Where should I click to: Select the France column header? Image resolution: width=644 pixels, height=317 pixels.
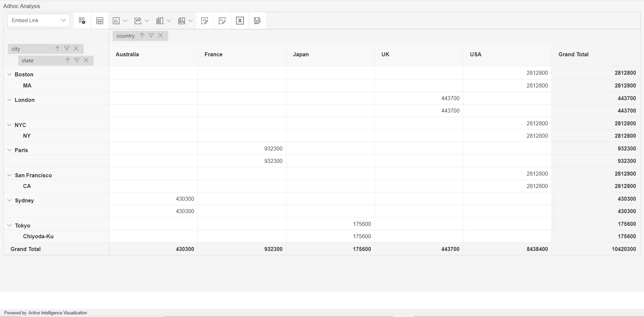coord(242,54)
